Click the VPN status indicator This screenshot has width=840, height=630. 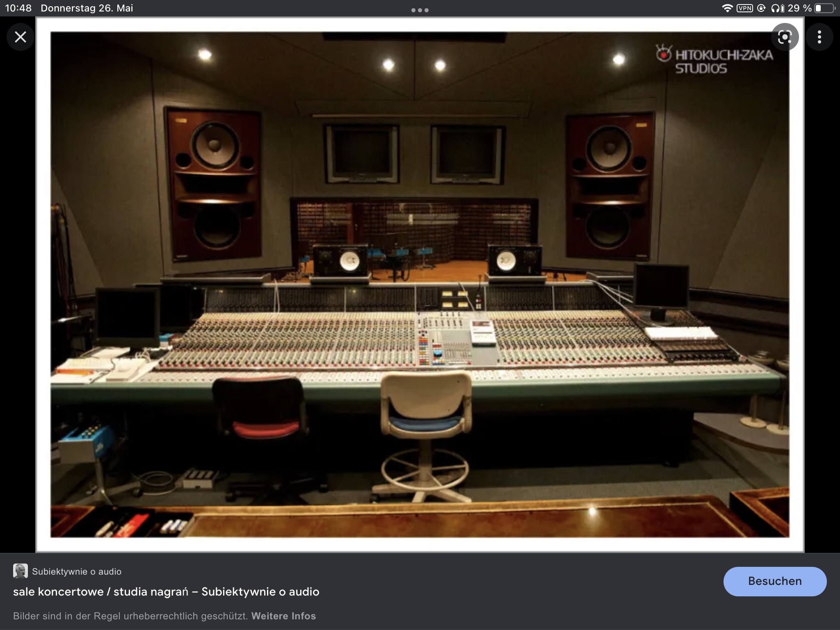pyautogui.click(x=744, y=8)
